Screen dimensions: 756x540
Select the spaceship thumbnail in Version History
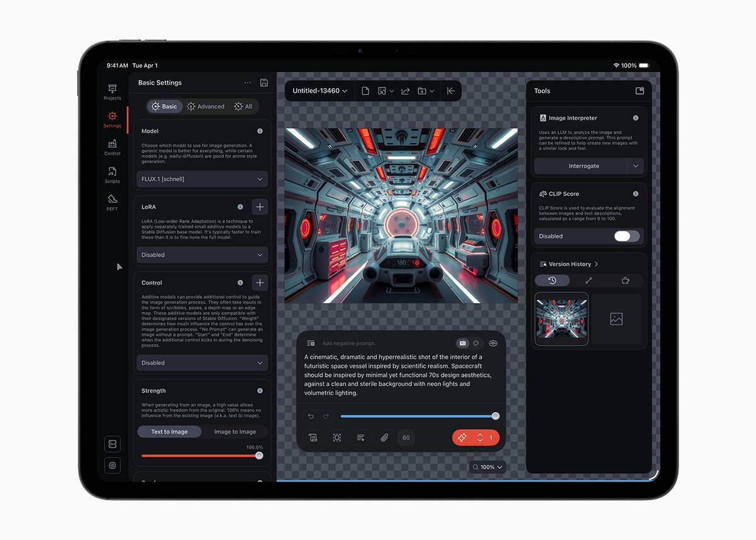click(x=561, y=319)
